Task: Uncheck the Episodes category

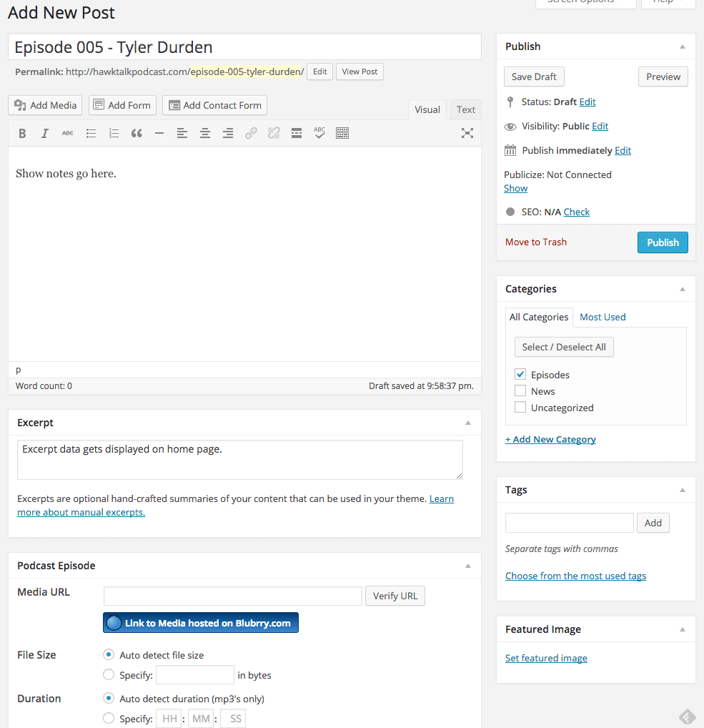Action: [520, 374]
